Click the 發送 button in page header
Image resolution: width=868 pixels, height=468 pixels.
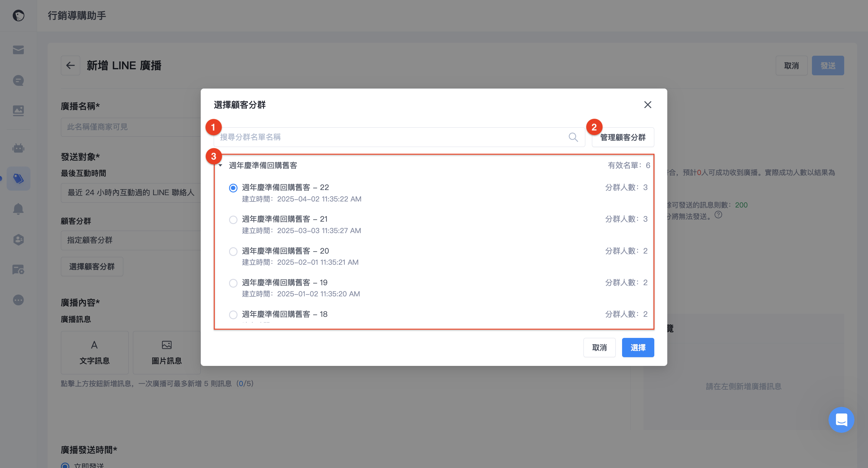coord(828,65)
